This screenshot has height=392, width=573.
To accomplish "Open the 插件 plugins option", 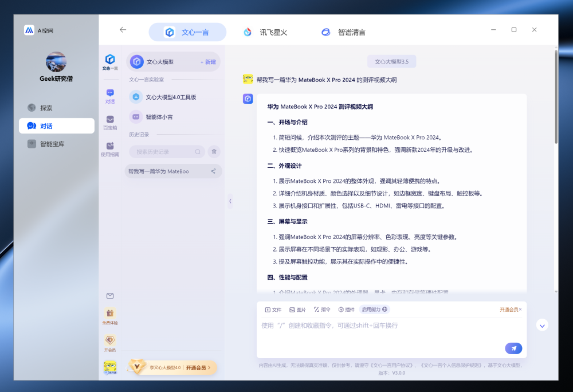I will click(x=347, y=309).
